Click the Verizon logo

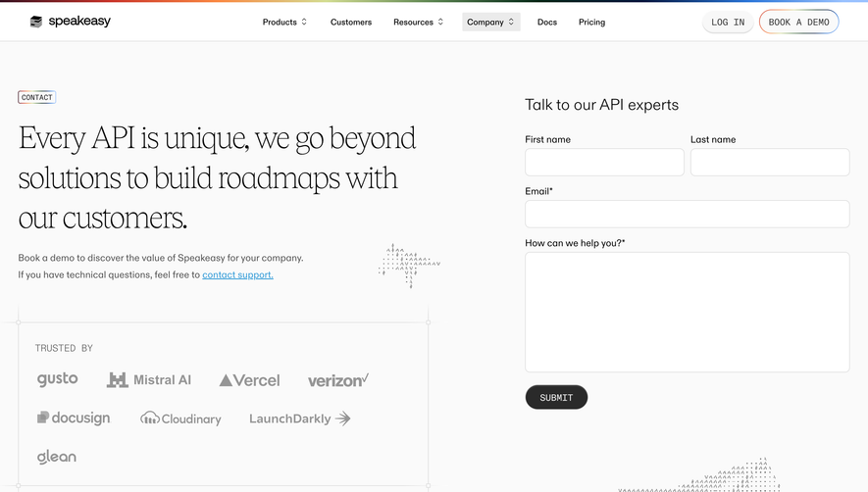(338, 380)
